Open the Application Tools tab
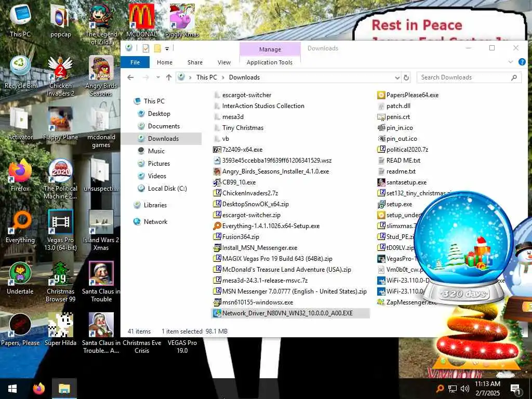Viewport: 532px width, 399px height. click(x=270, y=62)
